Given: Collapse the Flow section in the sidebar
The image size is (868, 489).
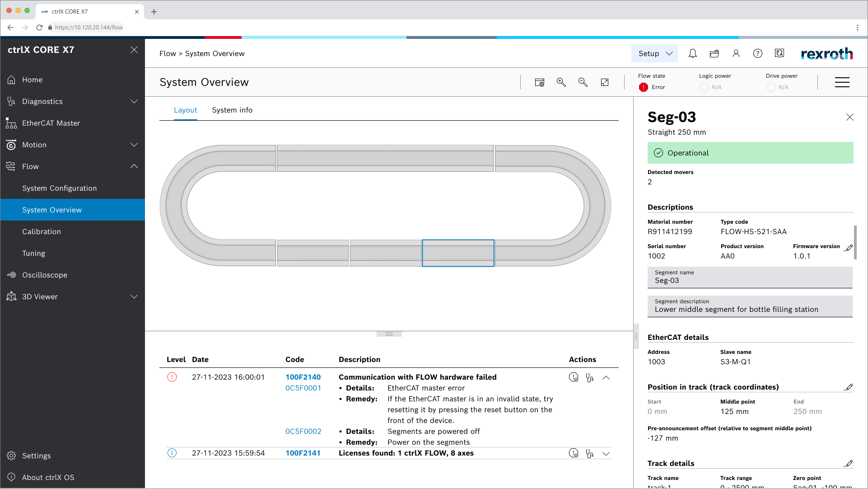Looking at the screenshot, I should pos(134,166).
